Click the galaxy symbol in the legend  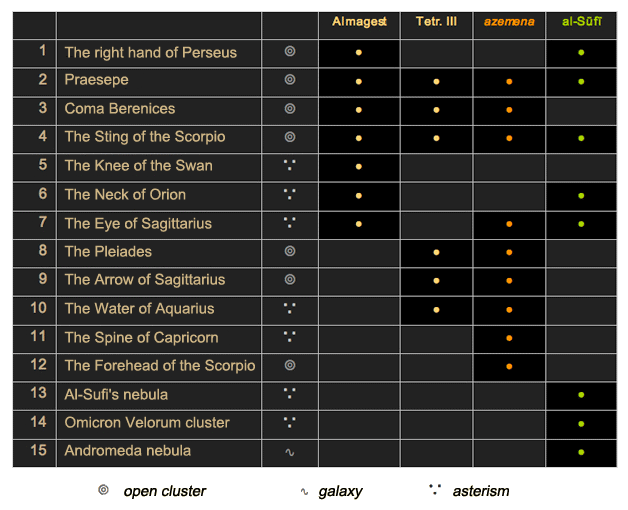304,491
